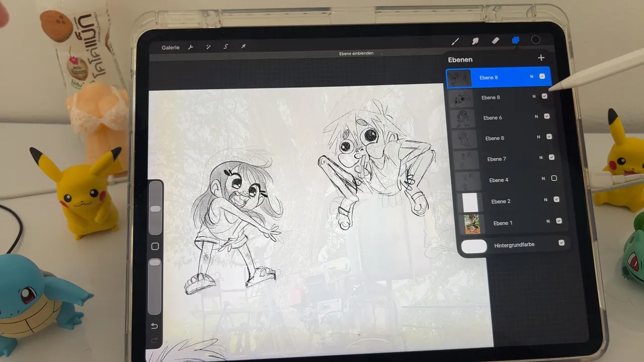Tap the selected Ebene 8 thumbnail

pyautogui.click(x=459, y=78)
